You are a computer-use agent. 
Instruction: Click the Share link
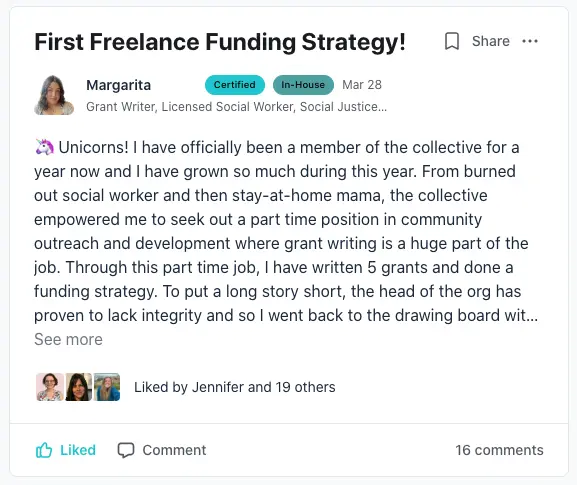click(491, 41)
